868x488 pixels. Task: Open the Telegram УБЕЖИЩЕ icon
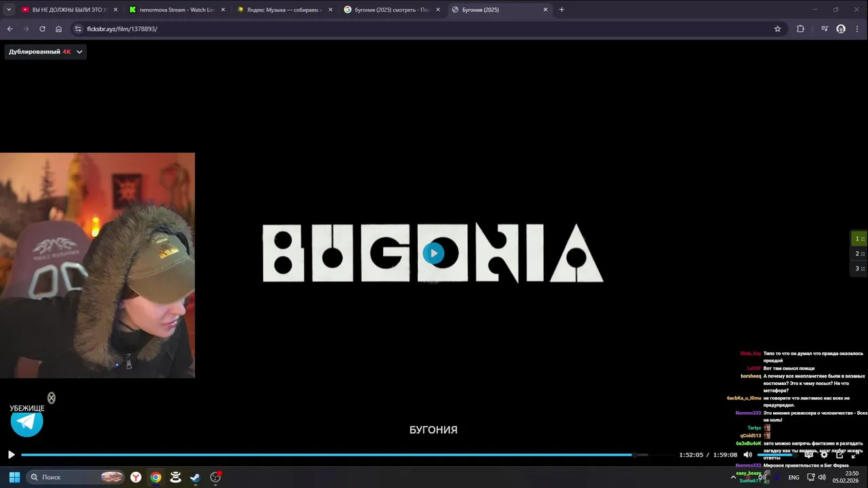click(27, 423)
